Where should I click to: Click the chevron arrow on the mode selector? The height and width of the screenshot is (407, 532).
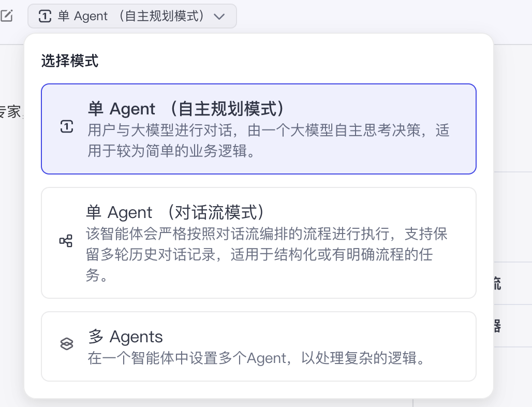(219, 17)
